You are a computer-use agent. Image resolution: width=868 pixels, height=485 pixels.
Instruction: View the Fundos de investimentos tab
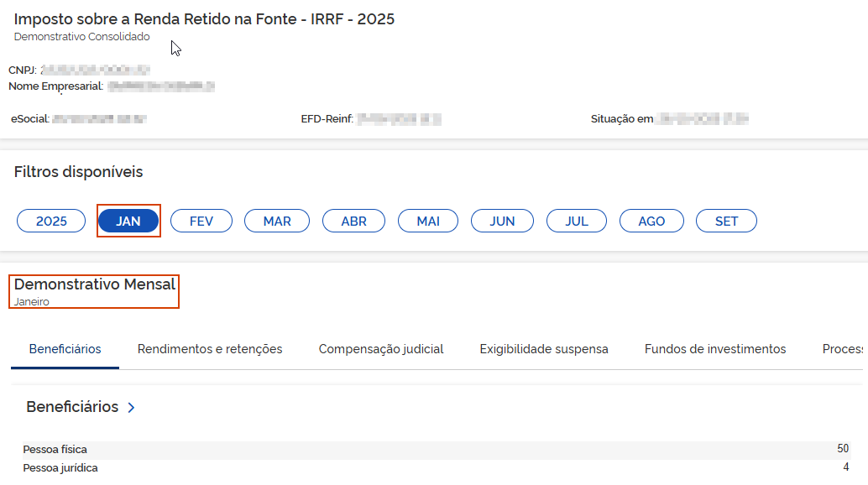[715, 349]
